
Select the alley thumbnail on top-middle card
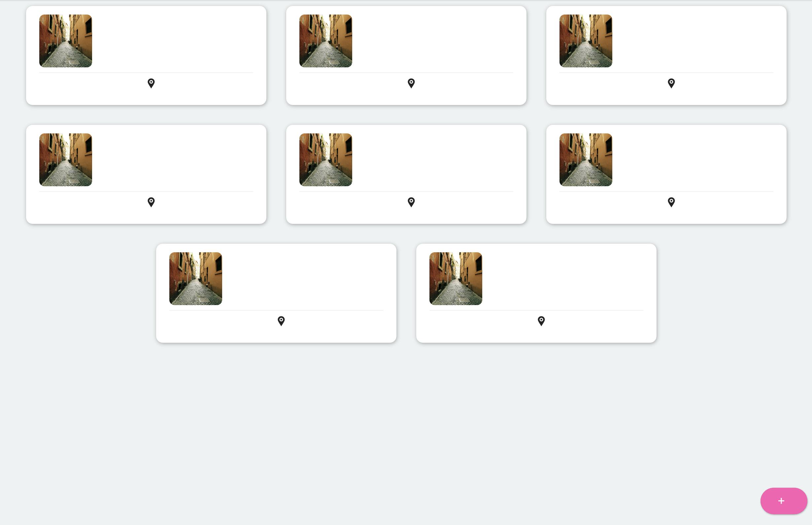(x=326, y=41)
